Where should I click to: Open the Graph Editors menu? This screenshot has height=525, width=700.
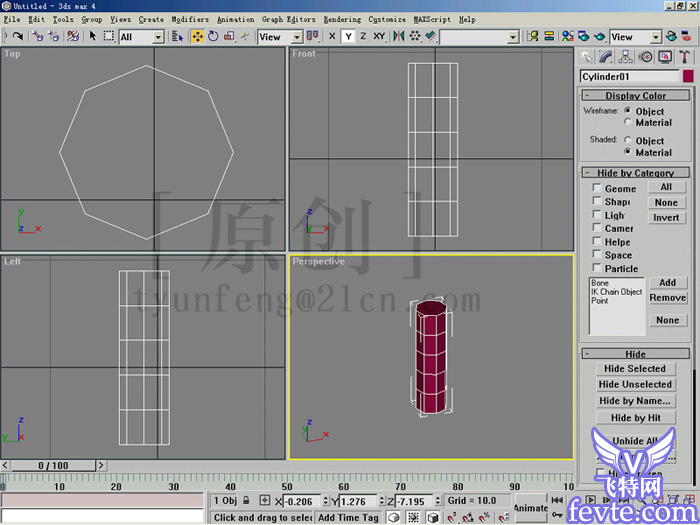289,20
